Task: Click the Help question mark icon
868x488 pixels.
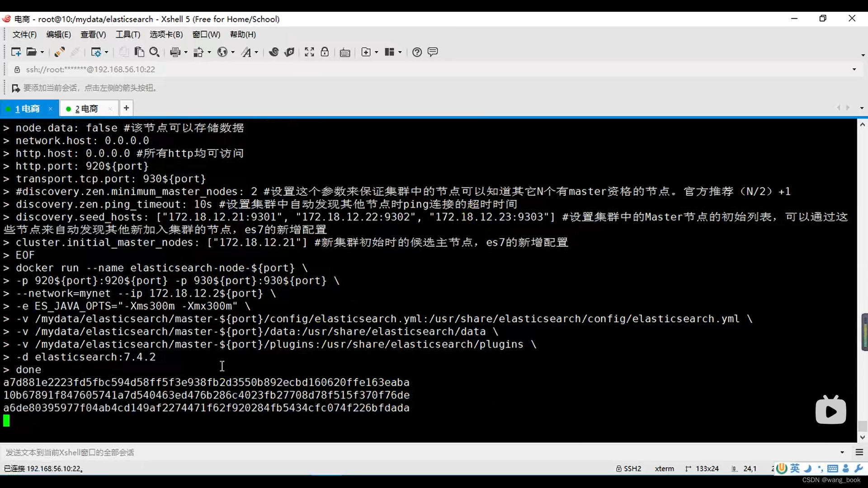Action: pyautogui.click(x=417, y=52)
